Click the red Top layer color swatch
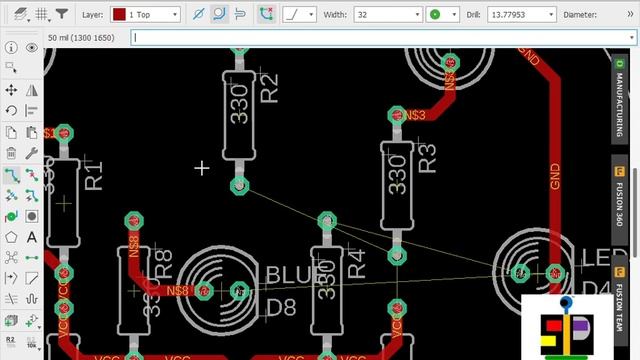Image resolution: width=640 pixels, height=360 pixels. 119,15
